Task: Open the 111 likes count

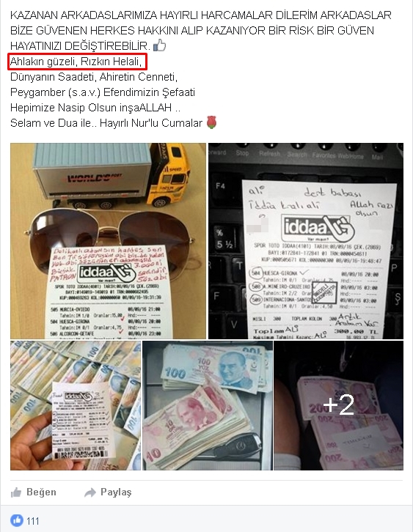Action: (x=33, y=521)
